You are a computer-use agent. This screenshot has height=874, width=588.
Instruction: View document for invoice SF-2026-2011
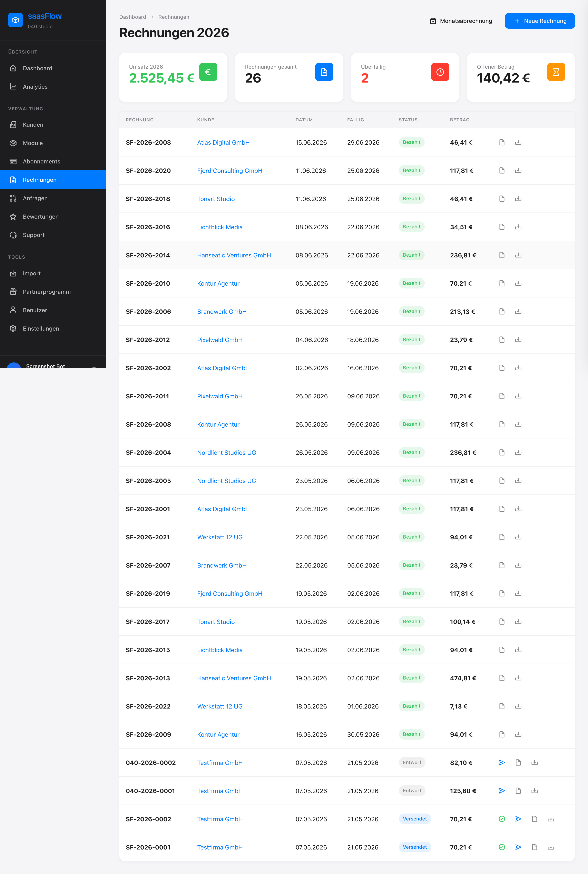click(502, 396)
